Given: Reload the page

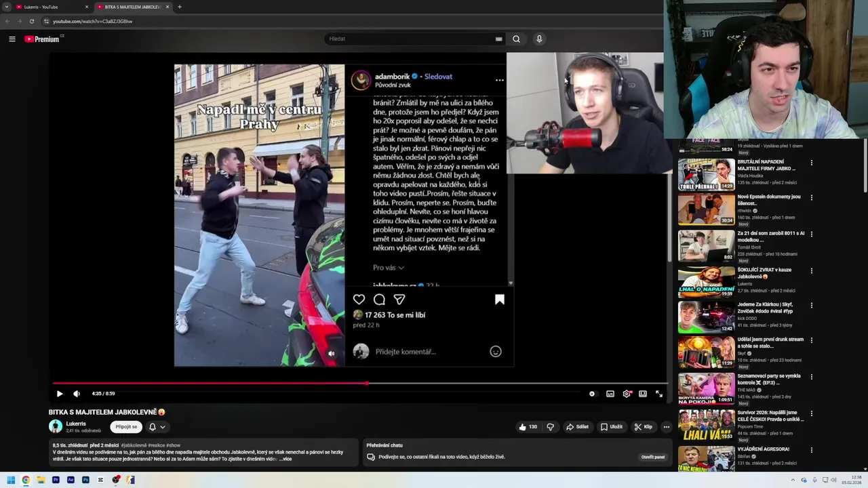Looking at the screenshot, I should [x=31, y=21].
